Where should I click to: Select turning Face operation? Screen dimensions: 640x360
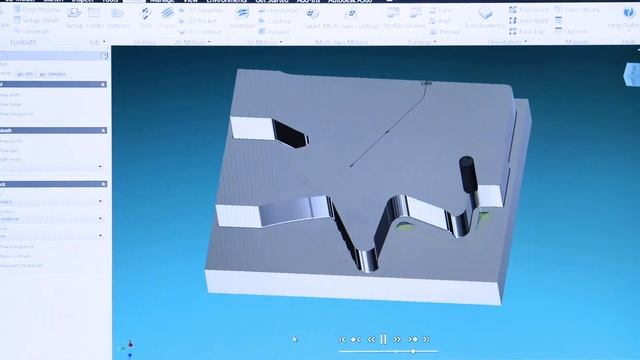pyautogui.click(x=440, y=10)
